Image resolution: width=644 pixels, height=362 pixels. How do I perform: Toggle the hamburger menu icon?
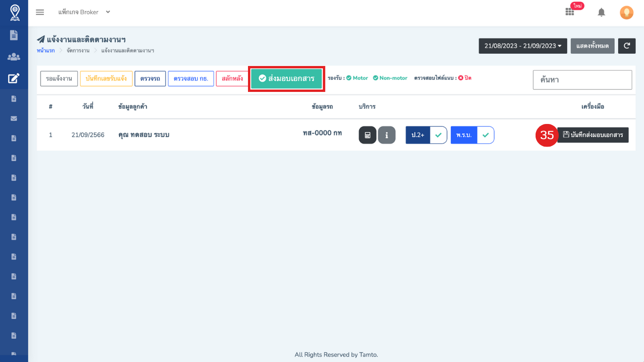[40, 12]
